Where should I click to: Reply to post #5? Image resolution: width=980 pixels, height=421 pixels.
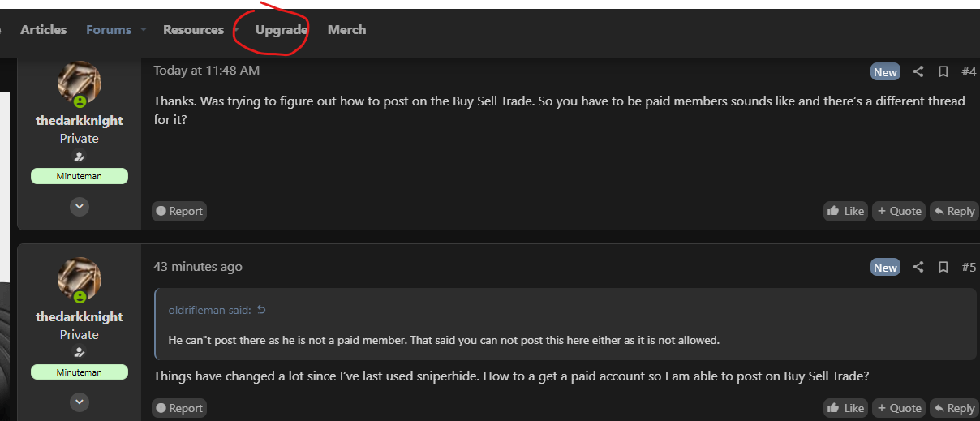[953, 408]
